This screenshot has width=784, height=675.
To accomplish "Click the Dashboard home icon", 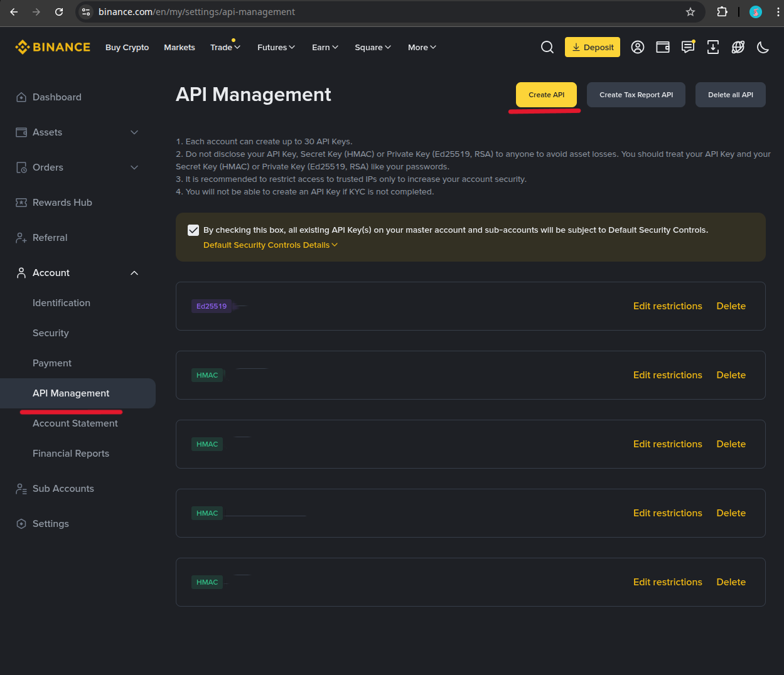I will pos(21,97).
